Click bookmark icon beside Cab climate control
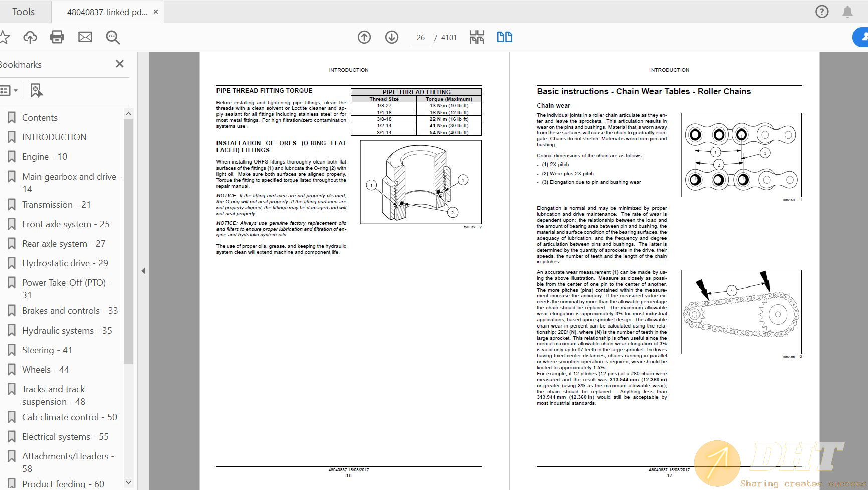The height and width of the screenshot is (490, 868). [x=12, y=417]
